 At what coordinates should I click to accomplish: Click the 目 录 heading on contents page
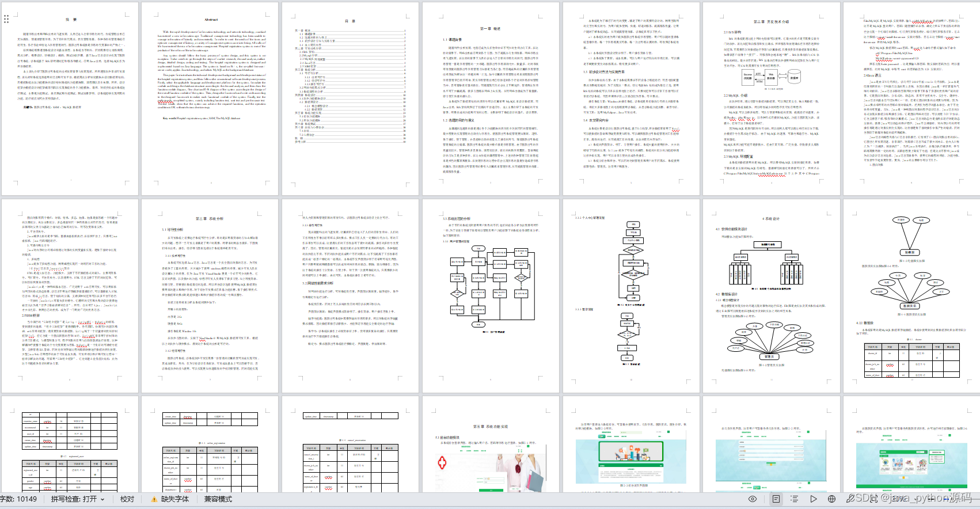click(x=351, y=21)
